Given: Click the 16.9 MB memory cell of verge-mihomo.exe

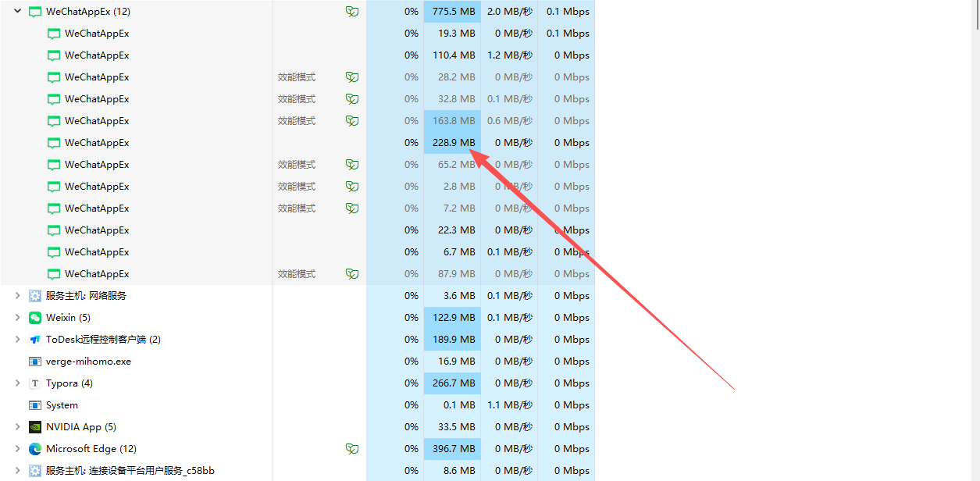Looking at the screenshot, I should (x=452, y=362).
